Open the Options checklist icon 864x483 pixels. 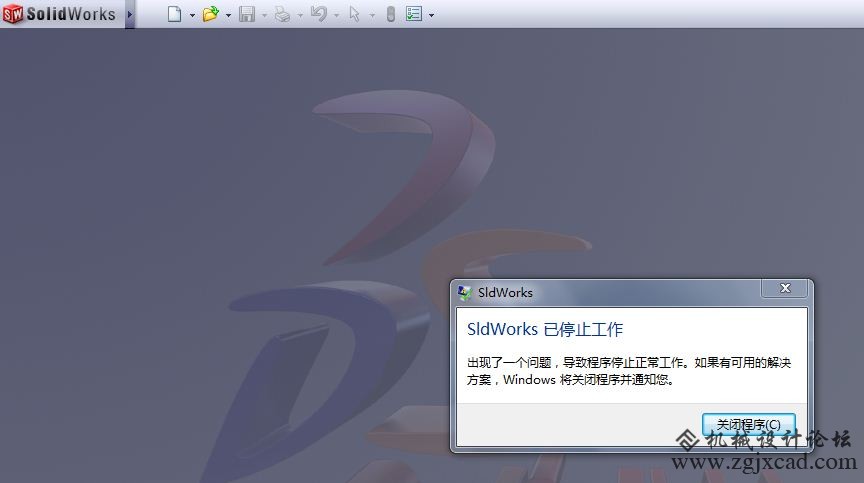pyautogui.click(x=414, y=14)
